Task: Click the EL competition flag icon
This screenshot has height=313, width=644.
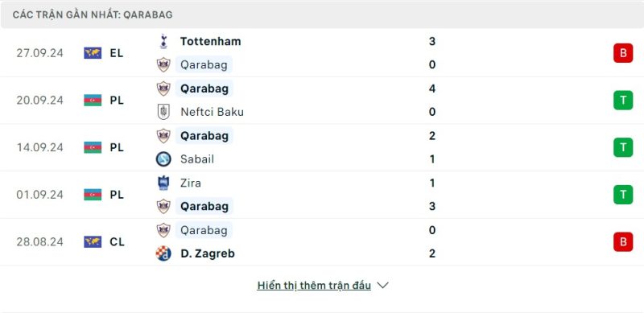Action: (x=93, y=53)
